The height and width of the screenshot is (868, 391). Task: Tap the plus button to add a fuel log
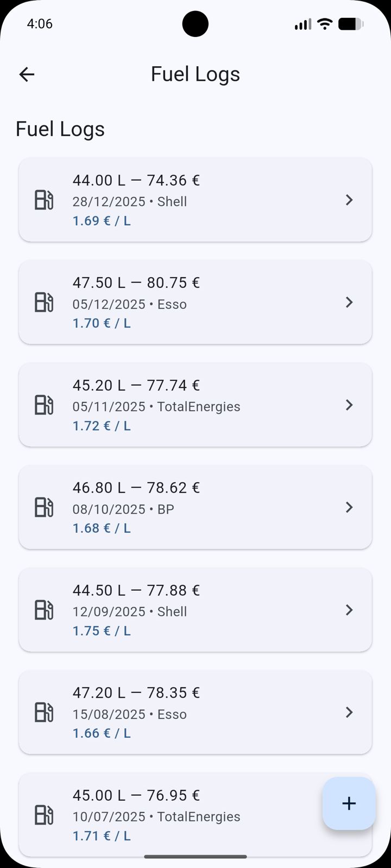coord(349,803)
